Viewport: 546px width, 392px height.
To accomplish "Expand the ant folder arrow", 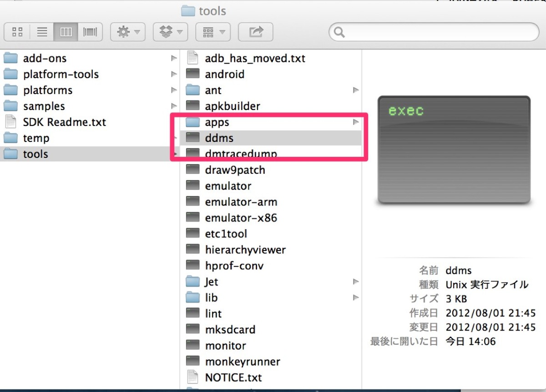I will tap(356, 90).
